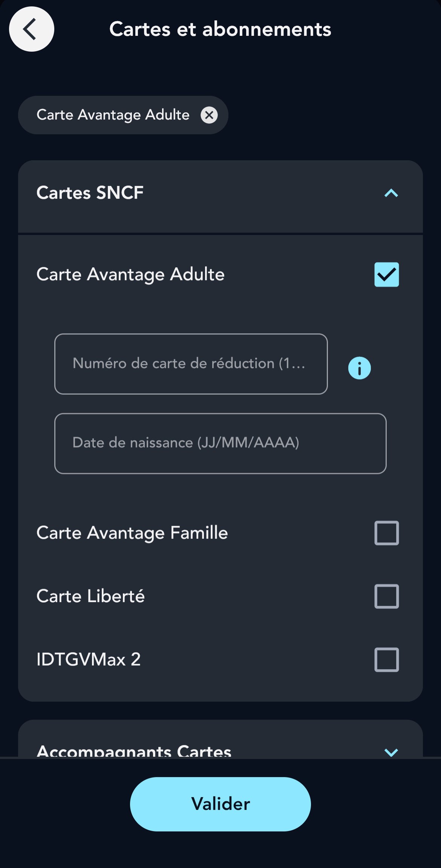
Task: Tick the Carte Avantage Famille checkbox
Action: [386, 533]
